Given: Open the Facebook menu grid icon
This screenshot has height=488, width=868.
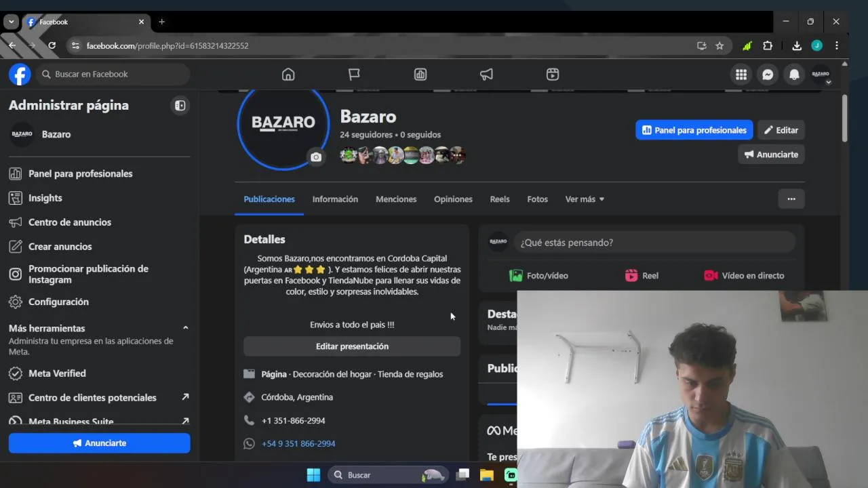Looking at the screenshot, I should point(741,75).
